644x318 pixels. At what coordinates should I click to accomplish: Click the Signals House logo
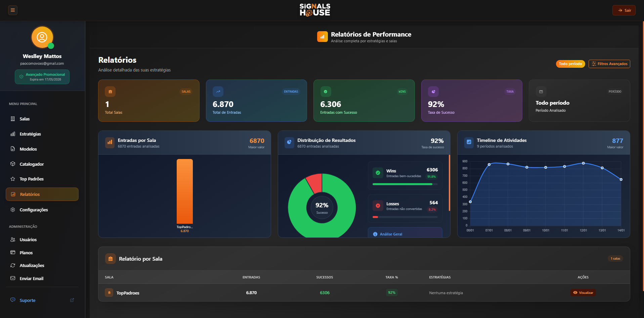[315, 10]
